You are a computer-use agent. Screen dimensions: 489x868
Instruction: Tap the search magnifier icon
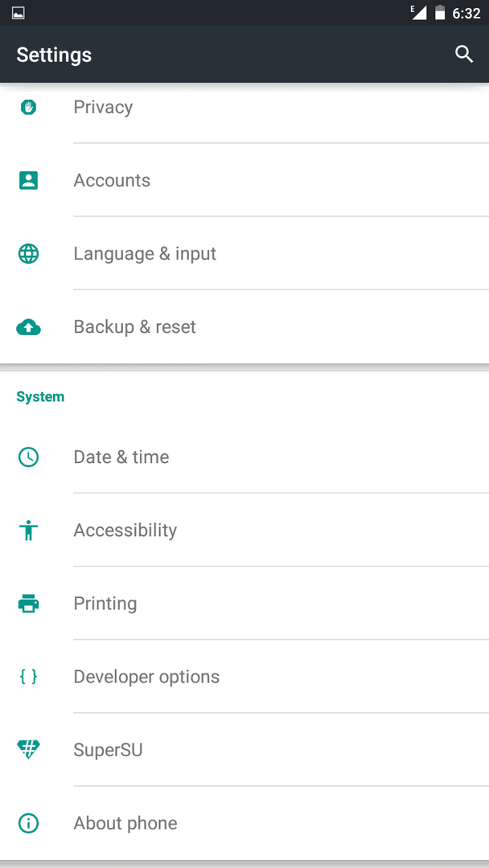click(x=463, y=55)
